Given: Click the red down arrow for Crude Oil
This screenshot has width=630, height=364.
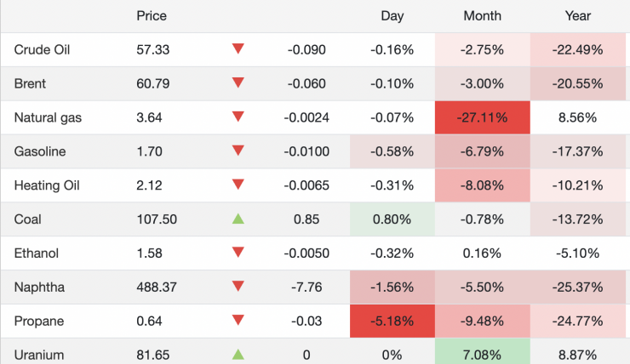Looking at the screenshot, I should [x=238, y=49].
